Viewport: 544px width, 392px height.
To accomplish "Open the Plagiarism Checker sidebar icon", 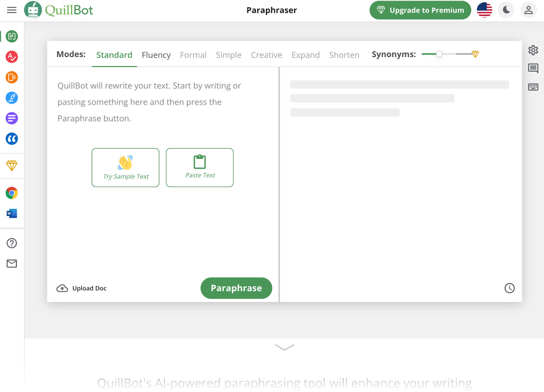I will [x=12, y=77].
